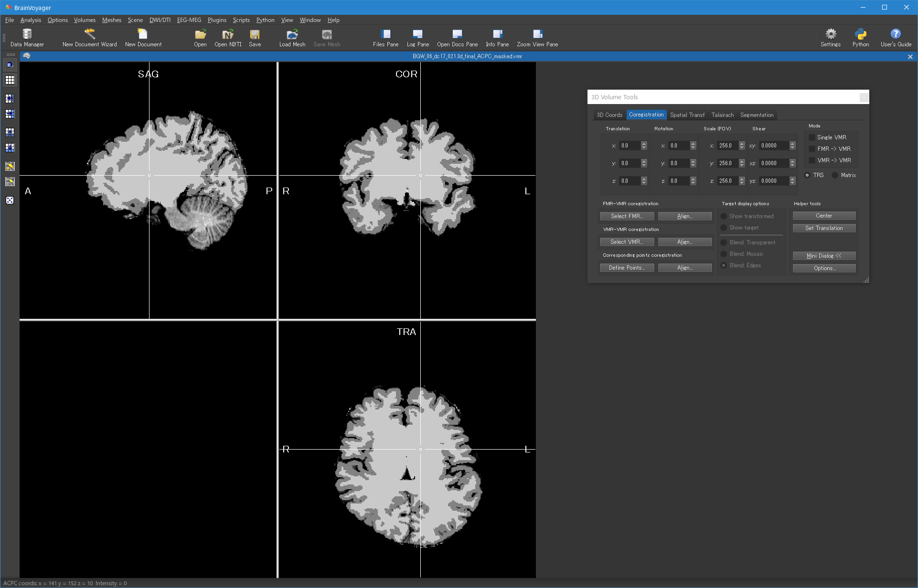Select the grid layout icon in sidebar

coord(10,80)
